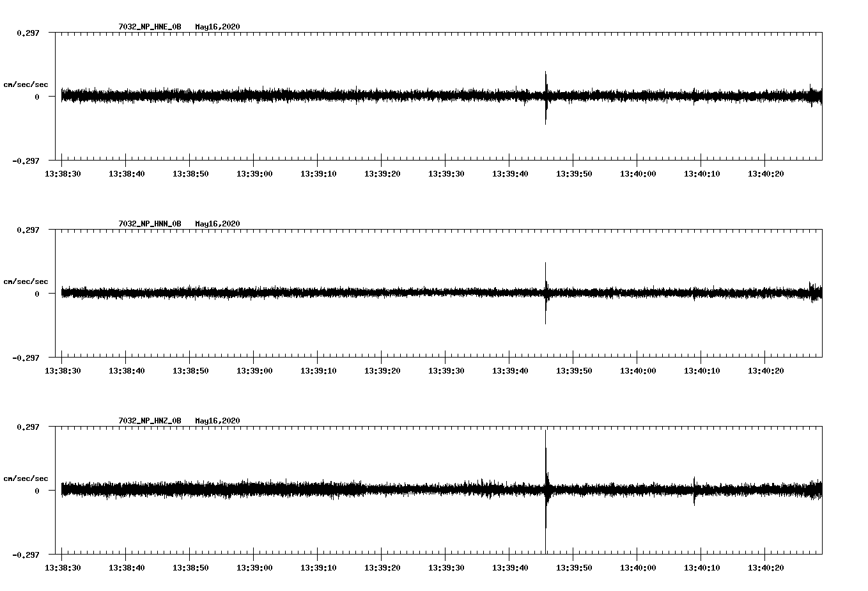Viewport: 868px width, 591px height.
Task: Click the zero axis label on HNZ plot
Action: pyautogui.click(x=37, y=491)
